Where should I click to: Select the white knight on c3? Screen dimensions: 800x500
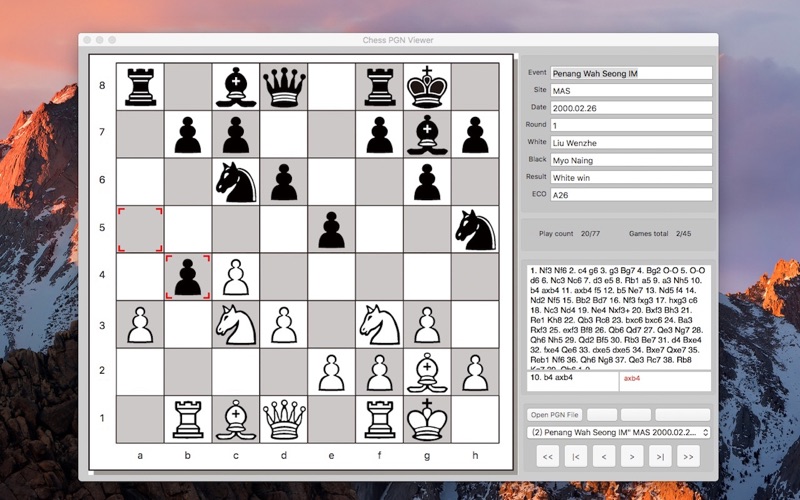point(236,325)
